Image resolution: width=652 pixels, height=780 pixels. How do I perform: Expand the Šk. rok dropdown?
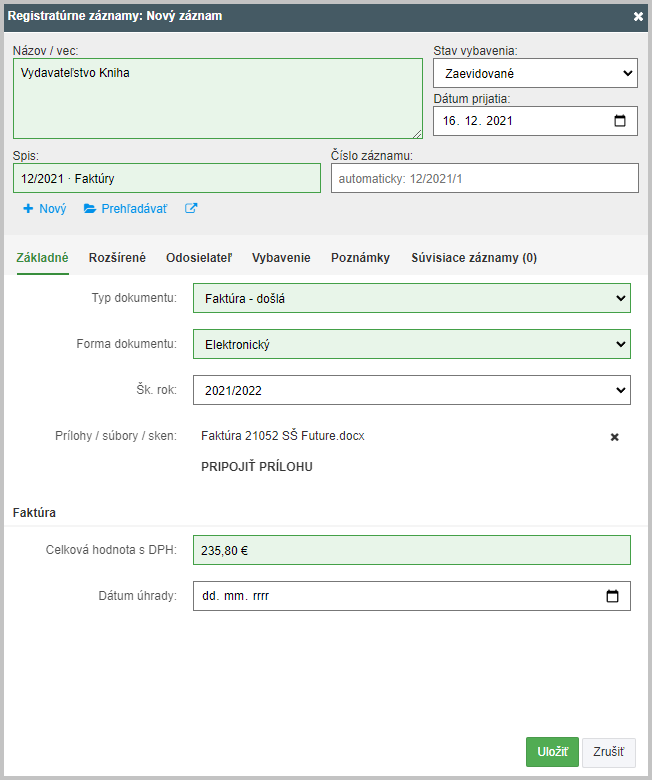pyautogui.click(x=412, y=390)
